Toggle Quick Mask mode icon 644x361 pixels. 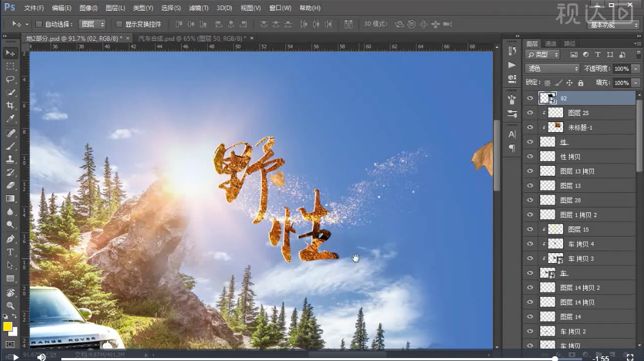point(10,344)
